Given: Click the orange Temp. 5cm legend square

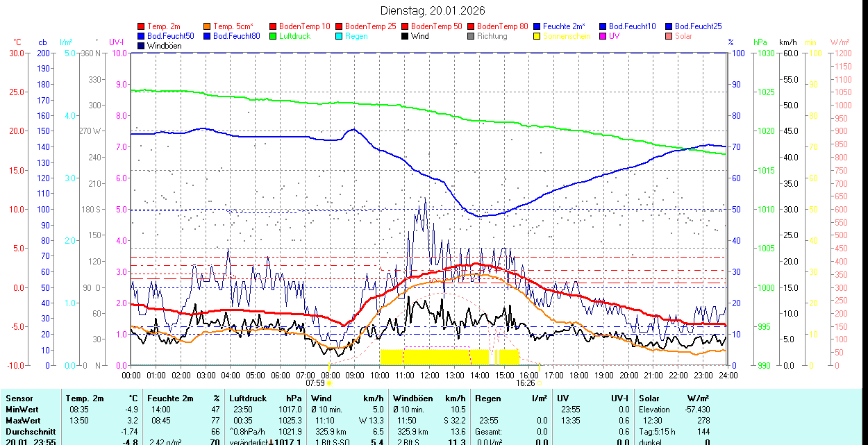Looking at the screenshot, I should (x=208, y=26).
